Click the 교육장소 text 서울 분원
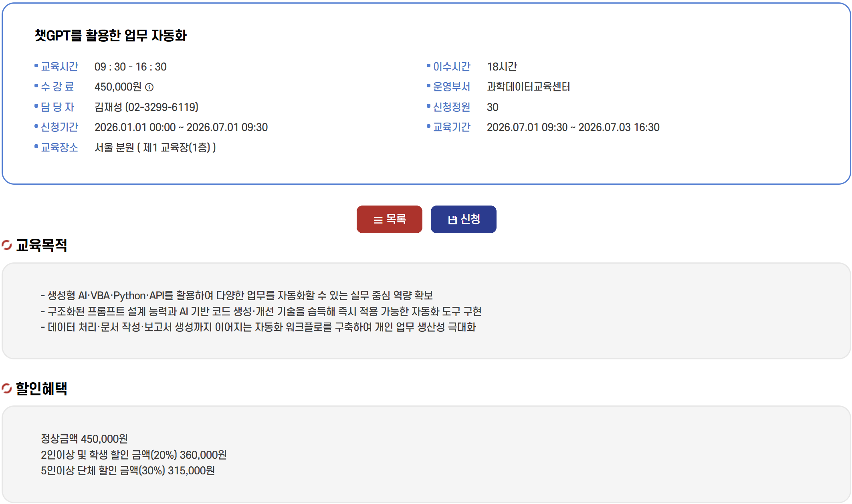 pos(114,148)
